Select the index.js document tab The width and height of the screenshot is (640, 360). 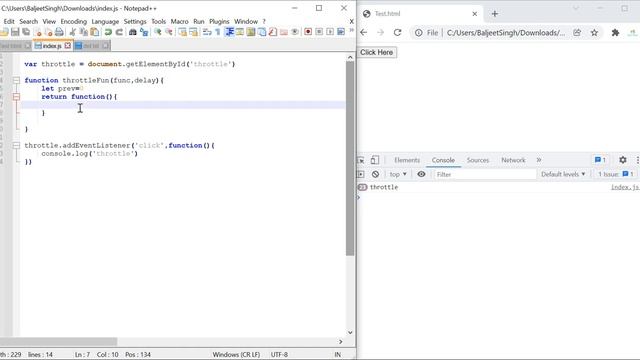pos(51,46)
